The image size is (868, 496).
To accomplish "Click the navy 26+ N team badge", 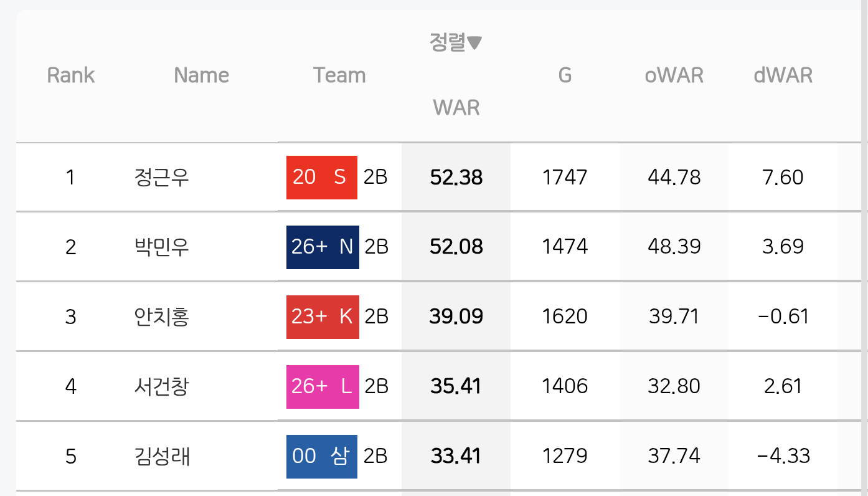I will (x=323, y=247).
